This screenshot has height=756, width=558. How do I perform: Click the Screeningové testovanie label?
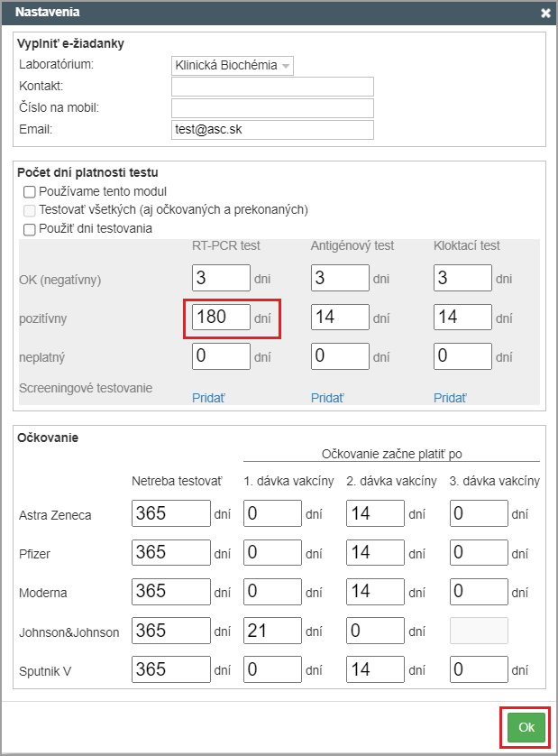[86, 388]
